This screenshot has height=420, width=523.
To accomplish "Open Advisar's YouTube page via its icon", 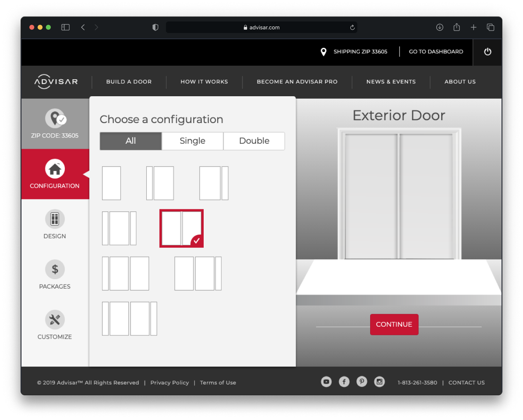I will click(x=326, y=382).
